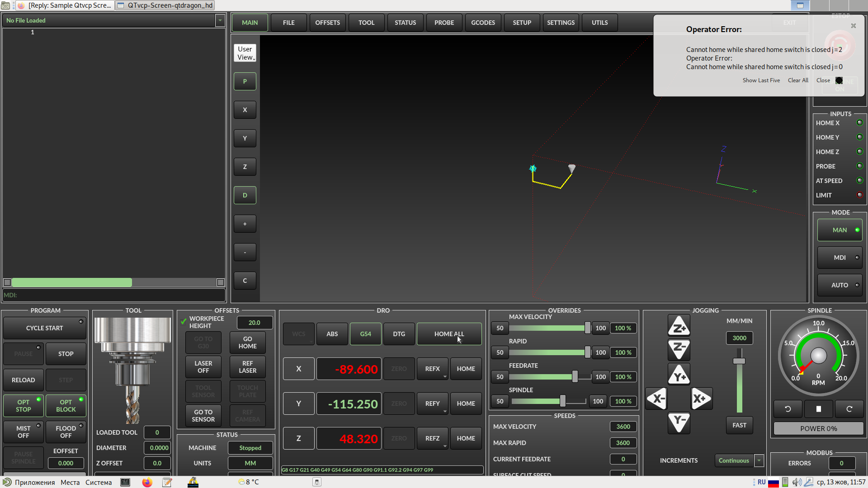Screen dimensions: 868x488
Task: Toggle OPT BLOCK option
Action: click(66, 406)
